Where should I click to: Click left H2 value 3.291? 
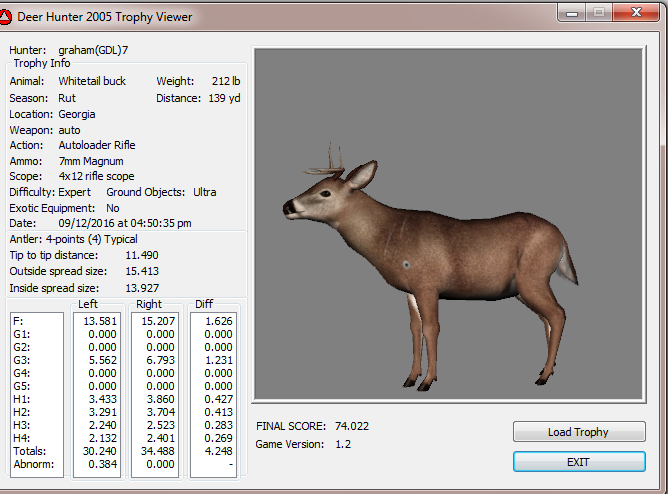point(103,412)
